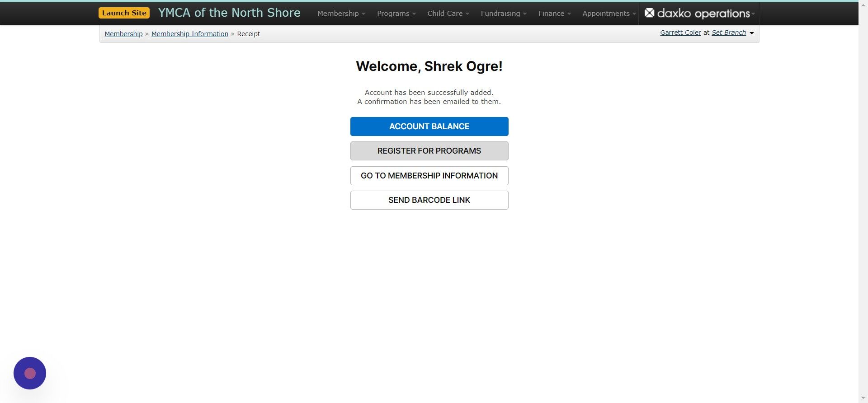
Task: Click the scrollbar down arrow
Action: tap(863, 398)
